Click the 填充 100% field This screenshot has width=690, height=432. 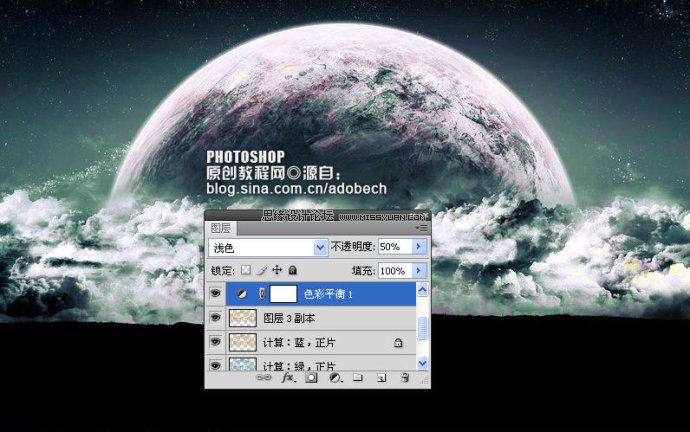[395, 270]
